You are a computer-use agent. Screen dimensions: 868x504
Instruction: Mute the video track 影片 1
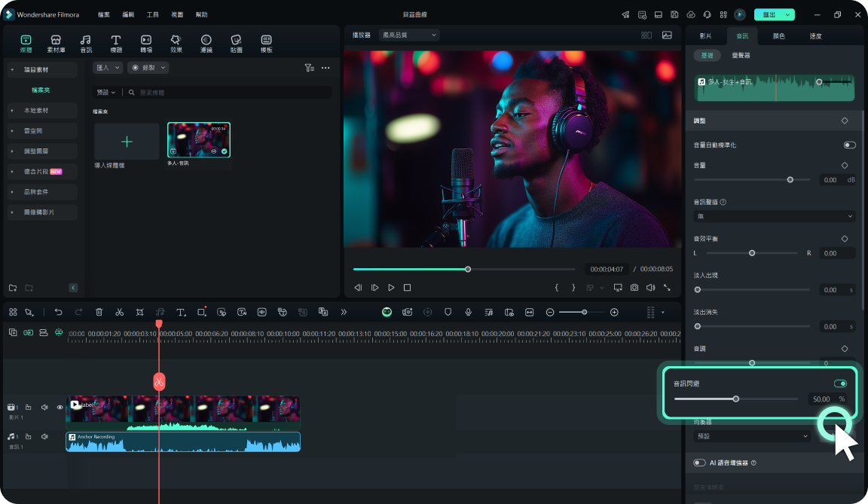pyautogui.click(x=44, y=407)
